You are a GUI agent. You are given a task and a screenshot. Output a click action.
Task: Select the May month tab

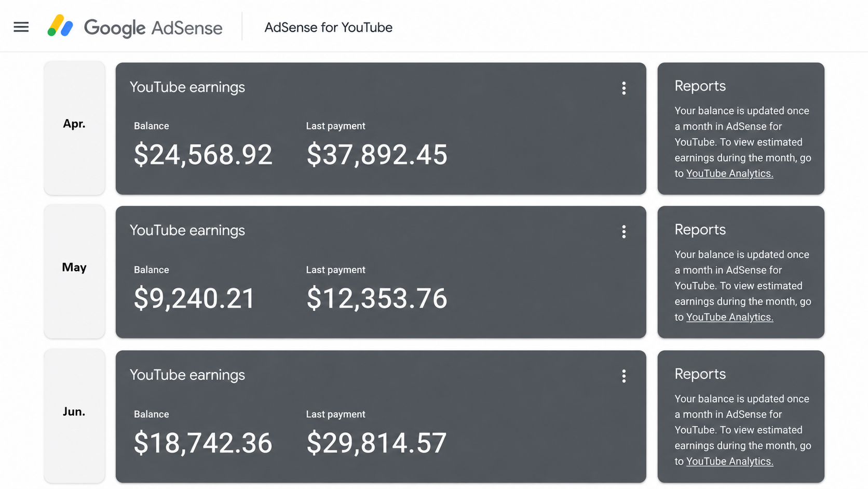pyautogui.click(x=74, y=271)
